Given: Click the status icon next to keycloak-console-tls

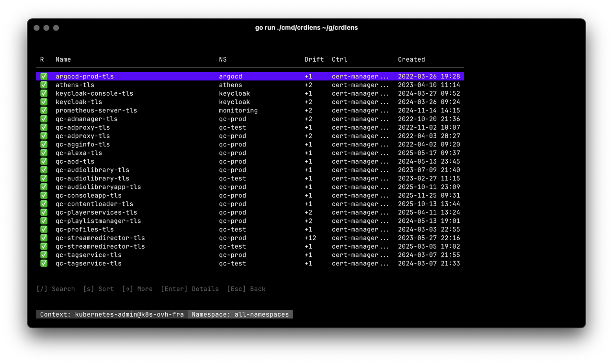Looking at the screenshot, I should coord(43,93).
